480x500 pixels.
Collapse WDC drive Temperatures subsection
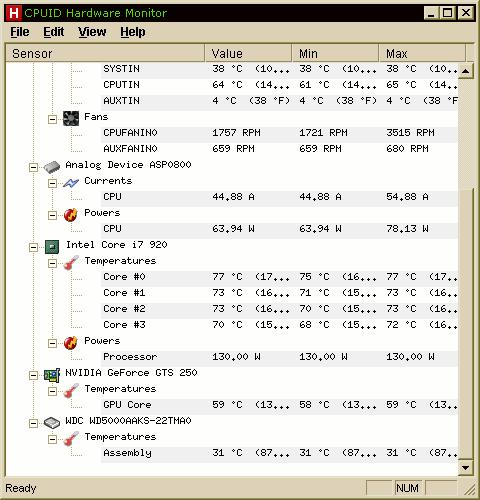tap(52, 439)
